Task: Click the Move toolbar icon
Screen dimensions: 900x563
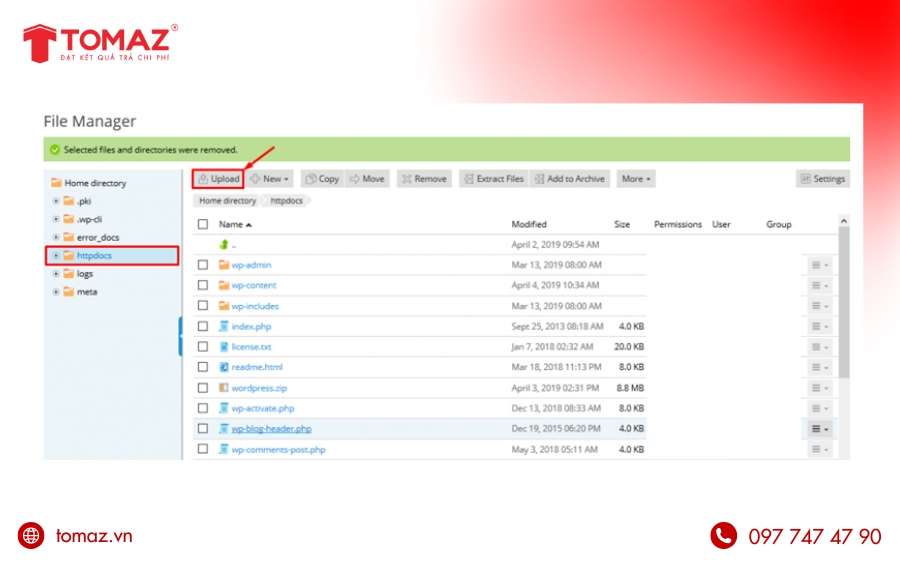Action: coord(367,179)
